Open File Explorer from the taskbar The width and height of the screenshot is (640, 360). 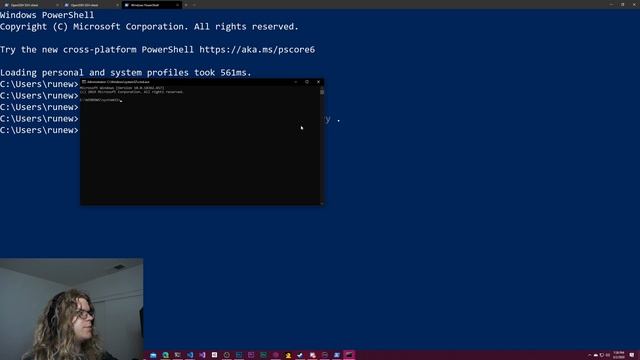click(153, 355)
